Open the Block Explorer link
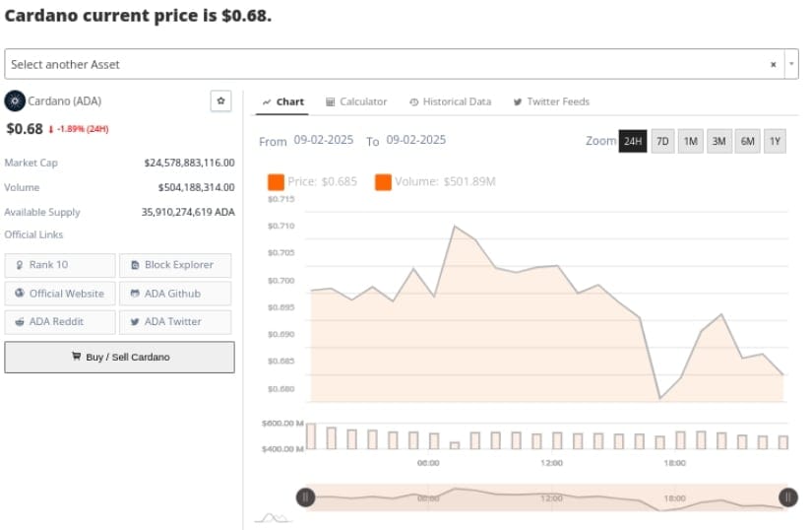812x530 pixels. pos(174,265)
